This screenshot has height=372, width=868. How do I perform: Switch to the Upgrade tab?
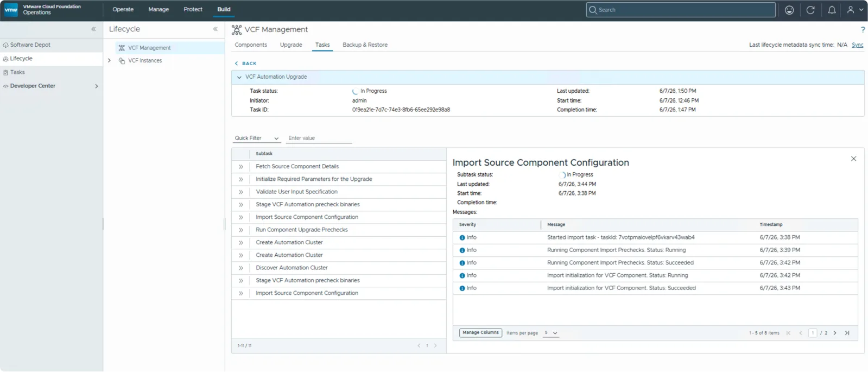(291, 45)
